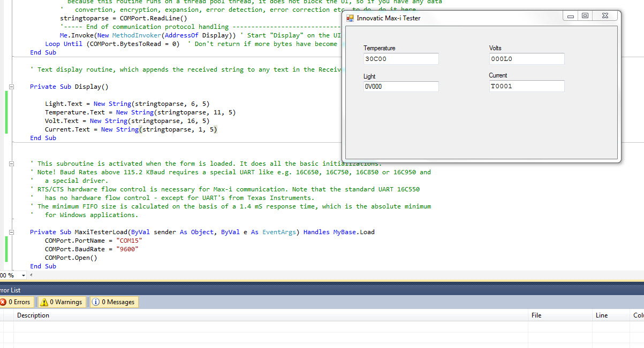Click End Sub after COMPort.Open()
The image size is (644, 348).
point(43,266)
